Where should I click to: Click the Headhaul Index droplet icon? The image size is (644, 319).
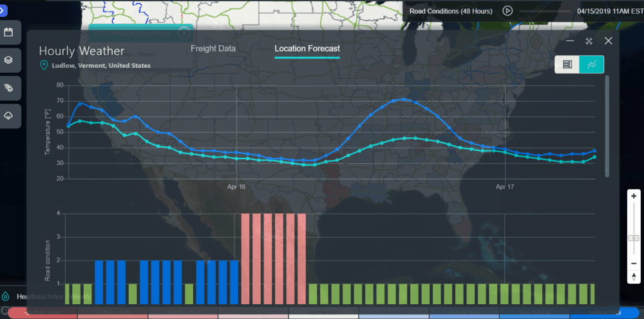(x=6, y=296)
